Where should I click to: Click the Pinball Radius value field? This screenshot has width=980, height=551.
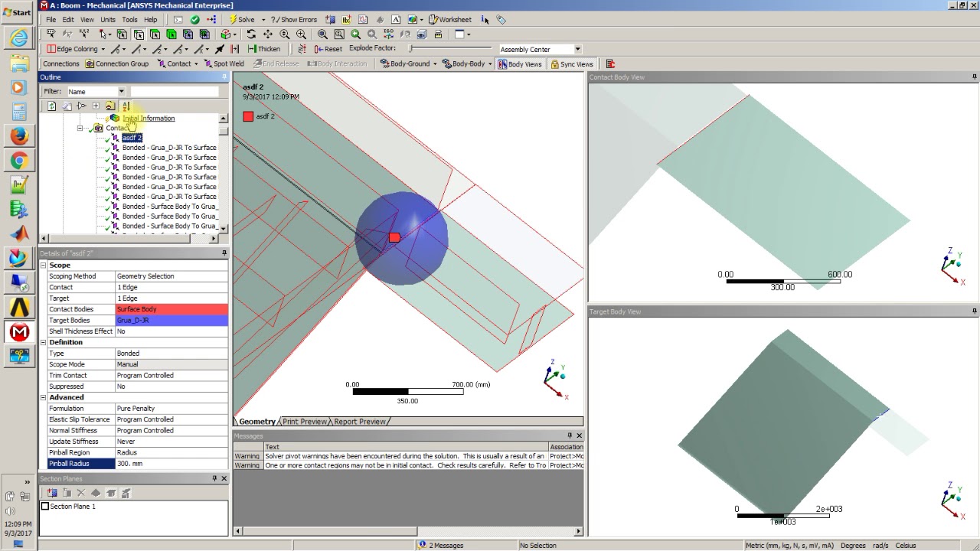(x=171, y=464)
